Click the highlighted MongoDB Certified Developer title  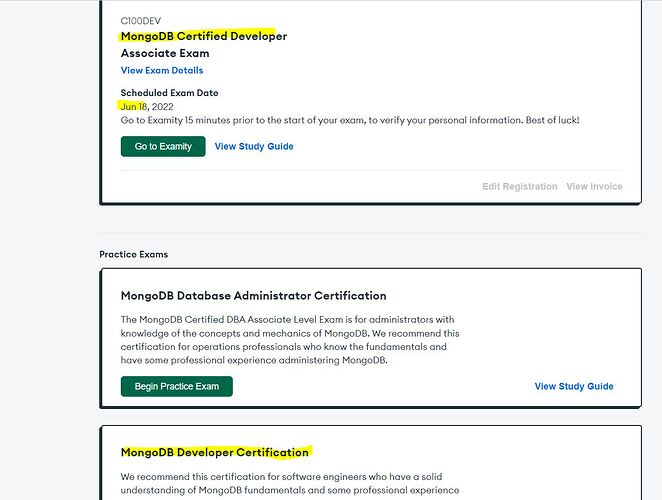coord(203,36)
